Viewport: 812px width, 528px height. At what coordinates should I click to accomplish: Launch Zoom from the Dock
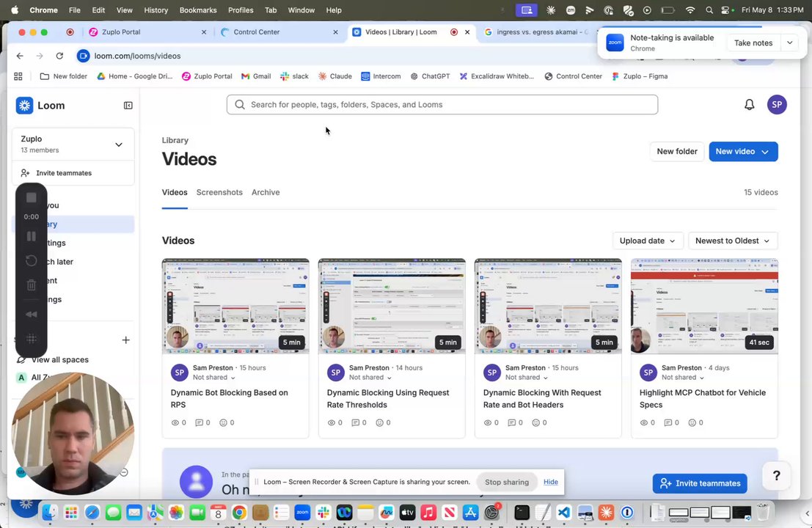[x=302, y=513]
